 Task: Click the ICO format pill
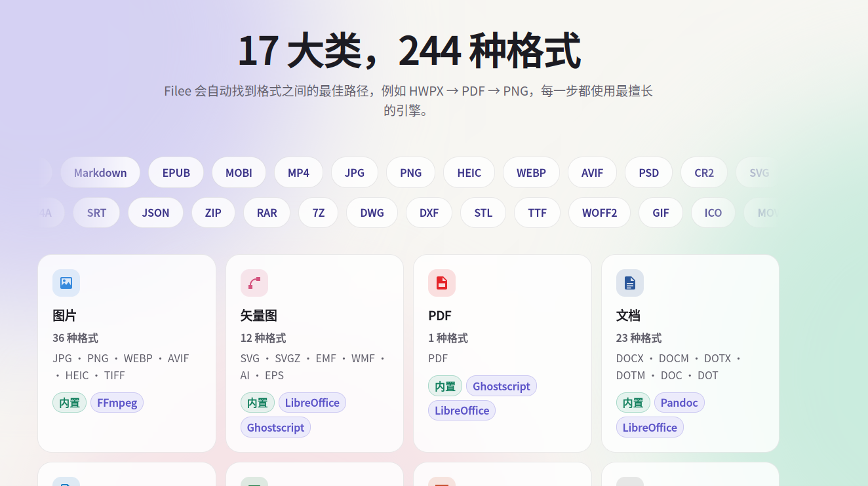point(713,213)
